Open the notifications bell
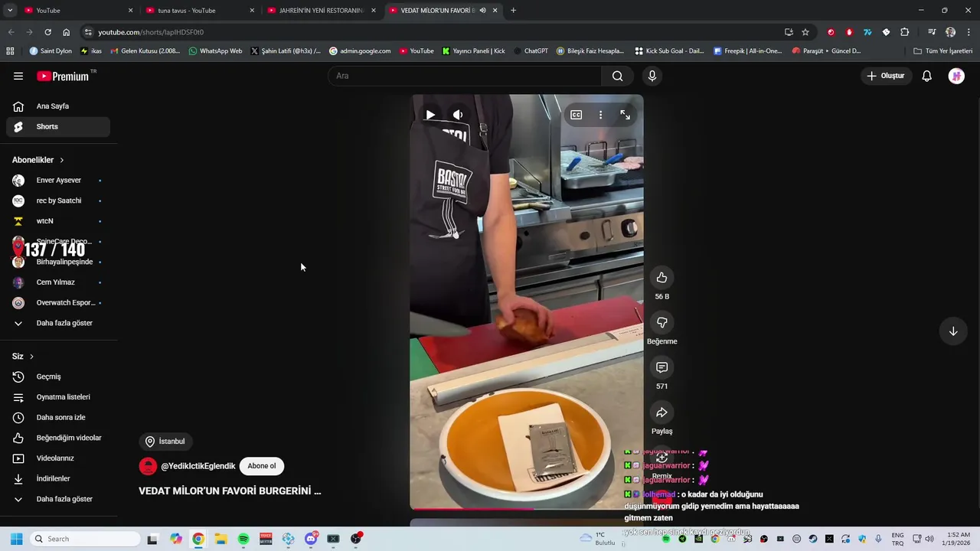The width and height of the screenshot is (980, 551). [x=926, y=76]
